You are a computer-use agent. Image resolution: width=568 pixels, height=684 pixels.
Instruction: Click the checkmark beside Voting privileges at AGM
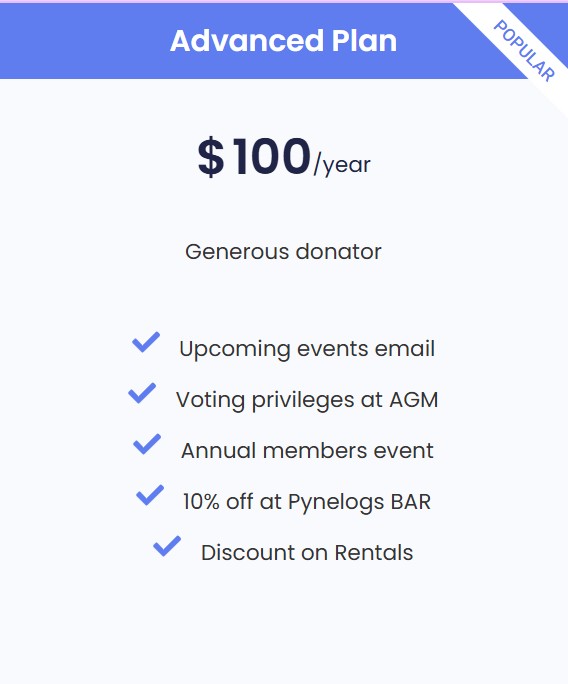[142, 393]
